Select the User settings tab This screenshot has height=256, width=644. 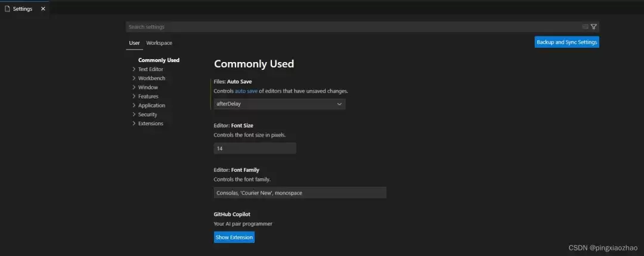click(134, 43)
